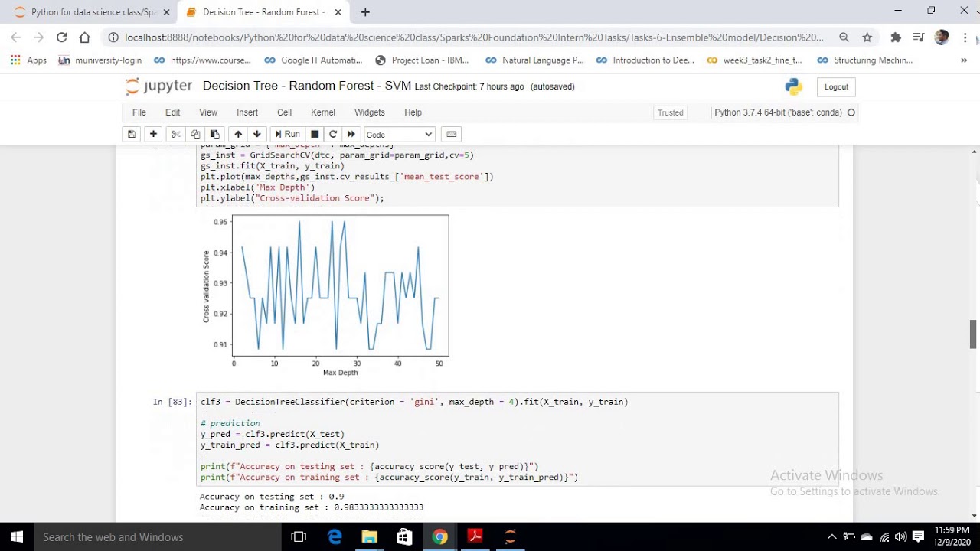Open File Explorer from the taskbar
This screenshot has width=980, height=551.
(369, 537)
